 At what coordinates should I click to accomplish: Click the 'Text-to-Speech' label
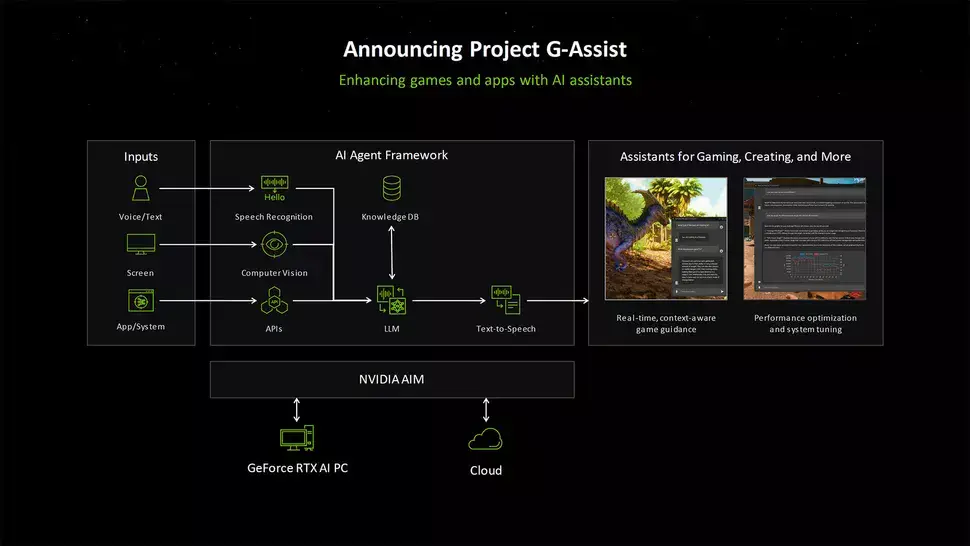(x=505, y=329)
